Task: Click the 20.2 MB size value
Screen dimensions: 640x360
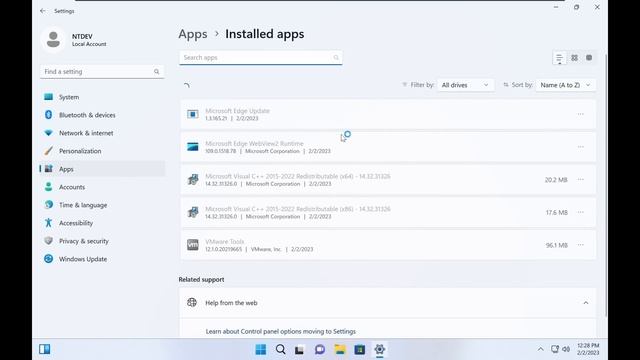Action: coord(556,180)
